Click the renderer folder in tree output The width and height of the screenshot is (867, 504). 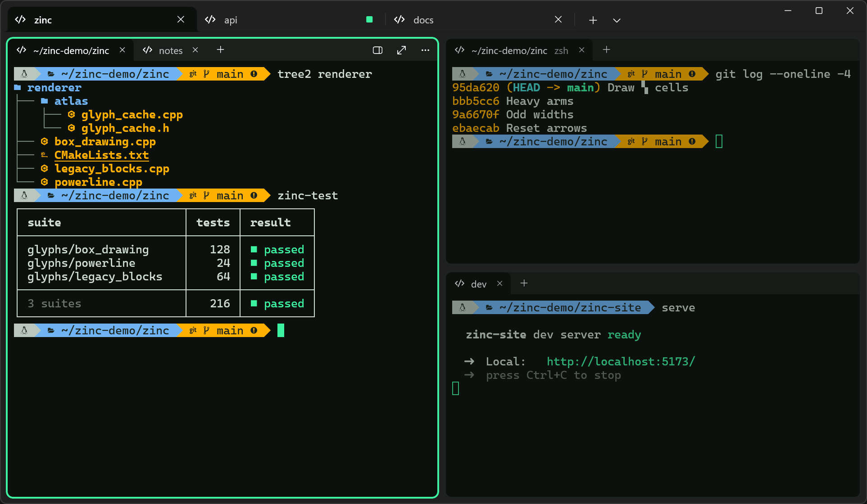click(54, 87)
